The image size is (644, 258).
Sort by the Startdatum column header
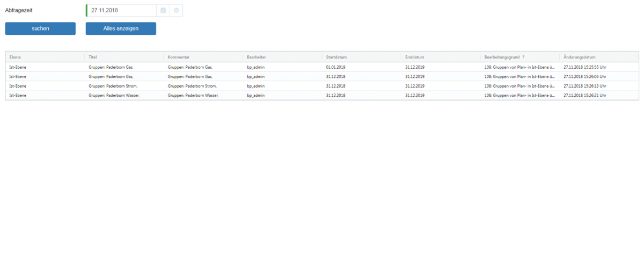[336, 57]
